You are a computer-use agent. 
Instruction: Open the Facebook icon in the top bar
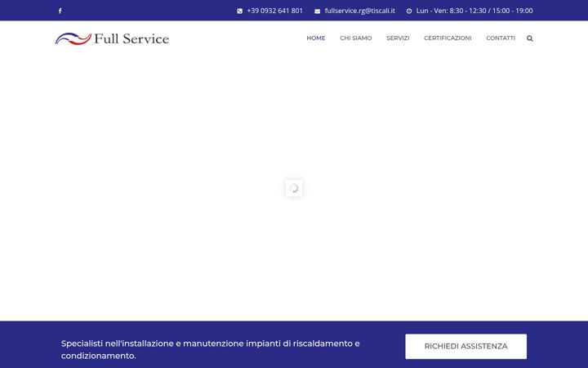[x=60, y=11]
